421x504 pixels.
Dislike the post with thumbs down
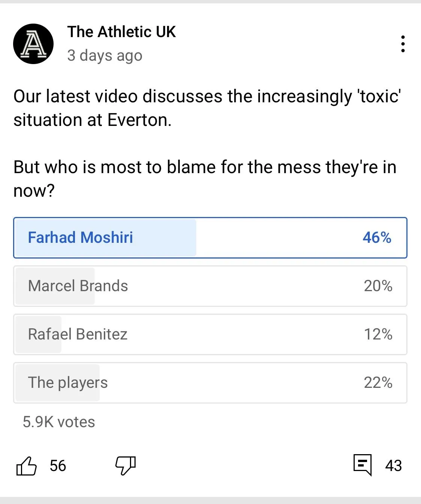[125, 466]
